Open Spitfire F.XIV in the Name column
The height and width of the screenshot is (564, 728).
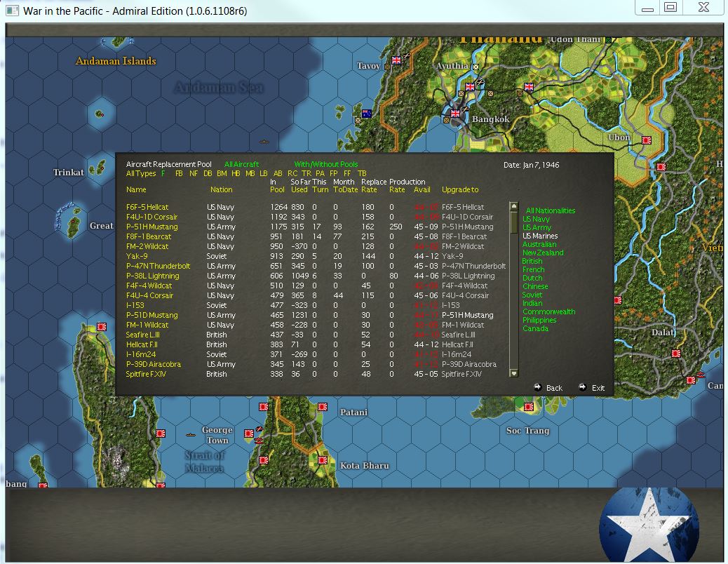(146, 374)
